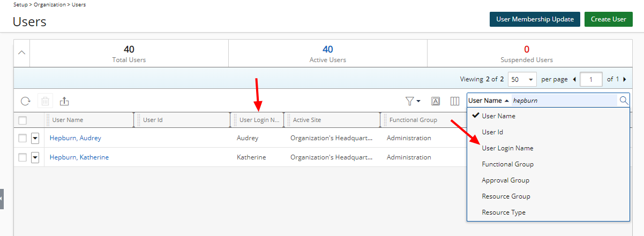Image resolution: width=644 pixels, height=236 pixels.
Task: Select User Id in search options
Action: point(548,132)
